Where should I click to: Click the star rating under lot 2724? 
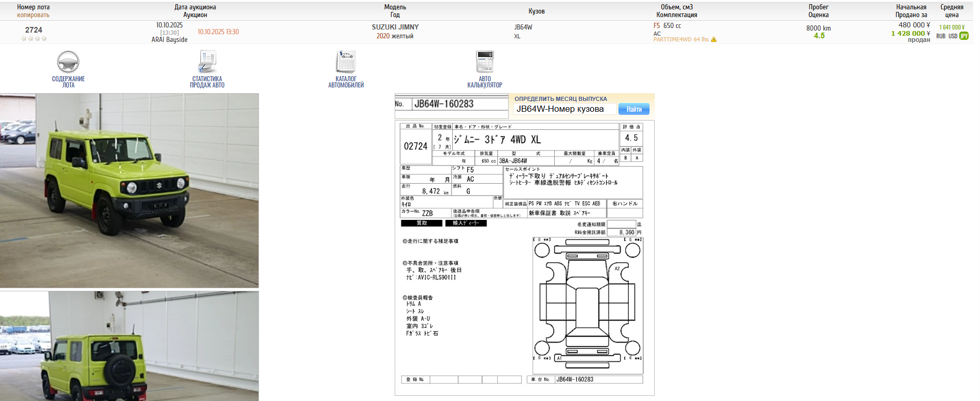coord(34,39)
